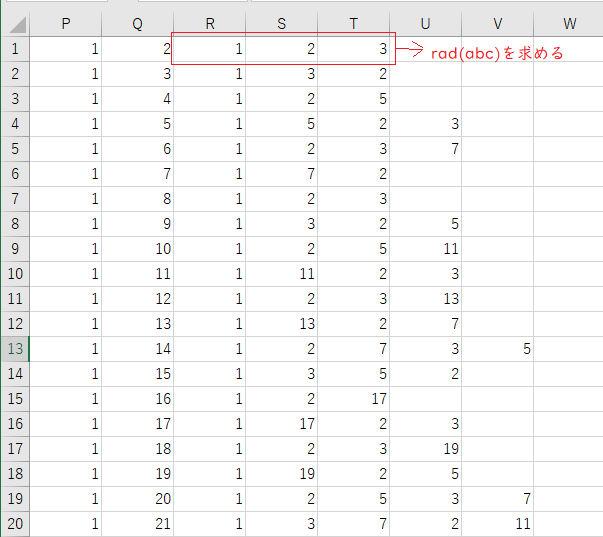The height and width of the screenshot is (537, 603).
Task: Click column U header
Action: pyautogui.click(x=426, y=23)
